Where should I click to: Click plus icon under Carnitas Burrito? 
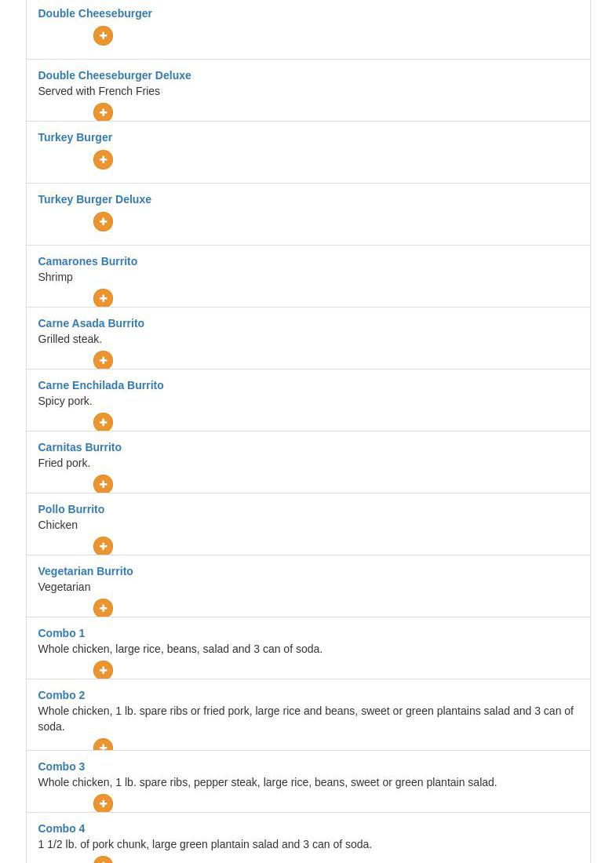point(103,484)
